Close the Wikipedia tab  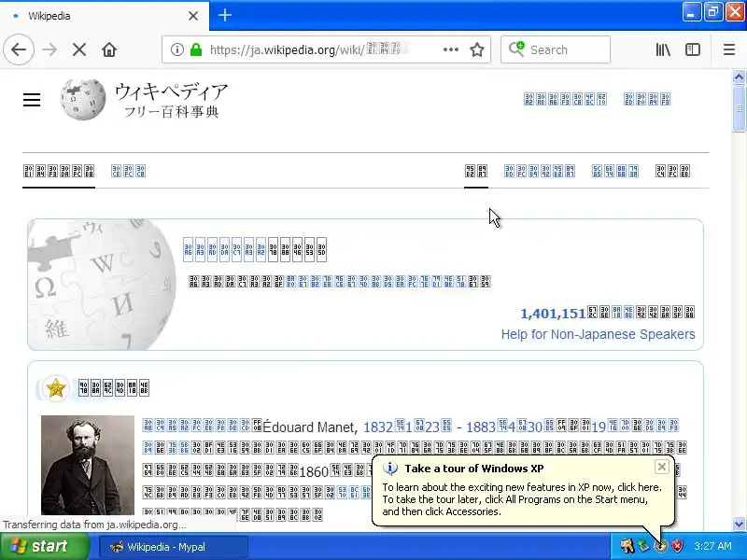coord(193,16)
